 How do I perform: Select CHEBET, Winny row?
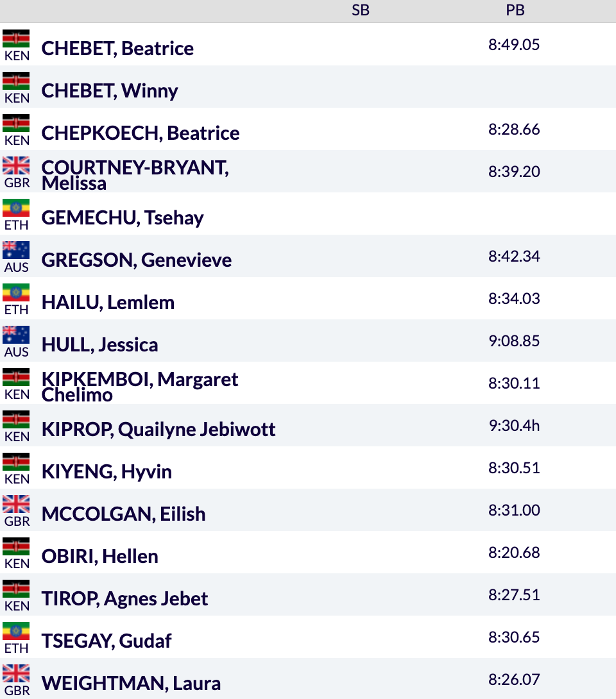[308, 87]
